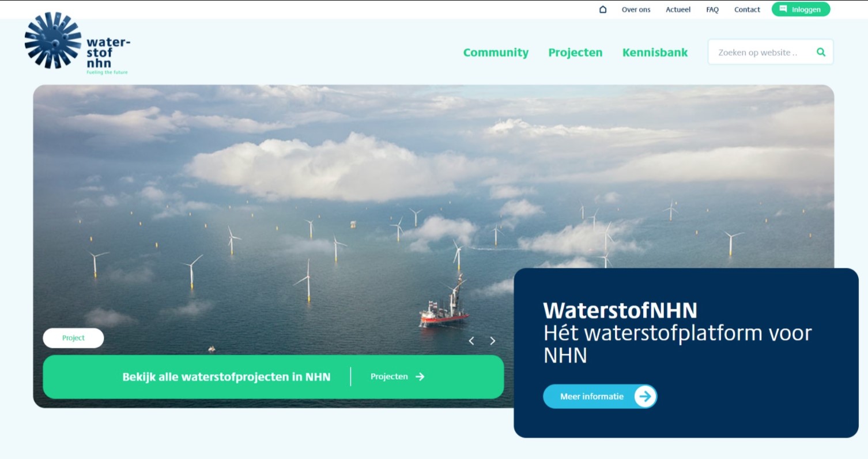The height and width of the screenshot is (459, 868).
Task: Go to next carousel slide arrow
Action: point(492,341)
